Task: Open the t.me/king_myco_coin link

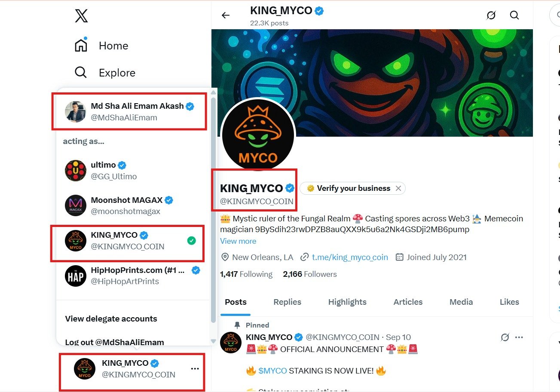Action: [350, 257]
